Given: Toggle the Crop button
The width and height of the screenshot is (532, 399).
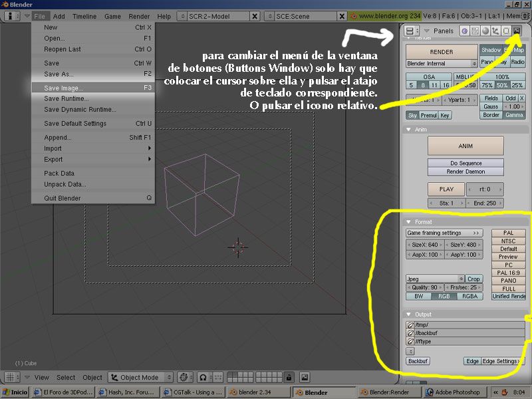Looking at the screenshot, I should click(473, 279).
